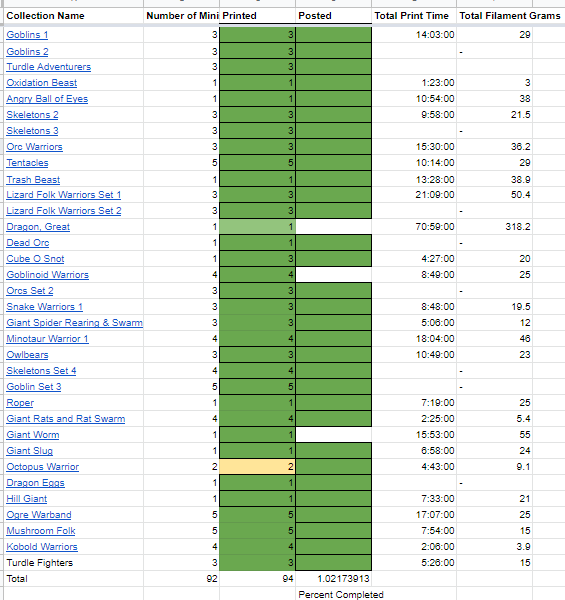The height and width of the screenshot is (600, 565).
Task: Select the empty Posted cell for Dragon, Great
Action: (334, 227)
